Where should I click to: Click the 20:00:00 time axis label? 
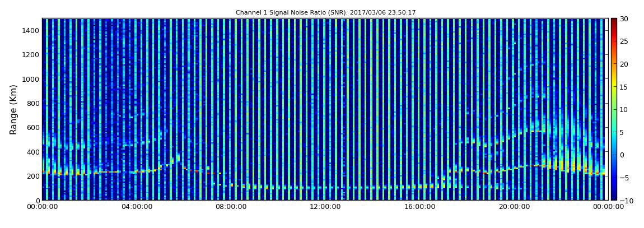tap(514, 207)
